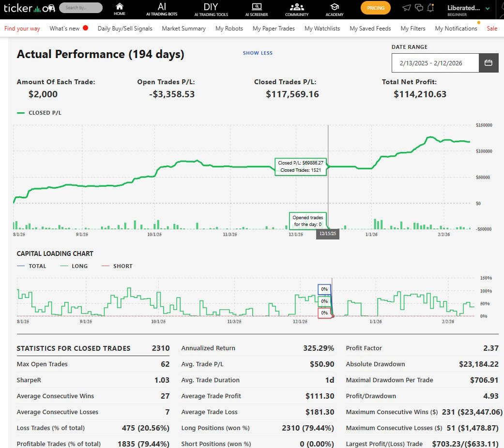The image size is (504, 448).
Task: Click the Capital Loading Chart heading
Action: tap(55, 254)
